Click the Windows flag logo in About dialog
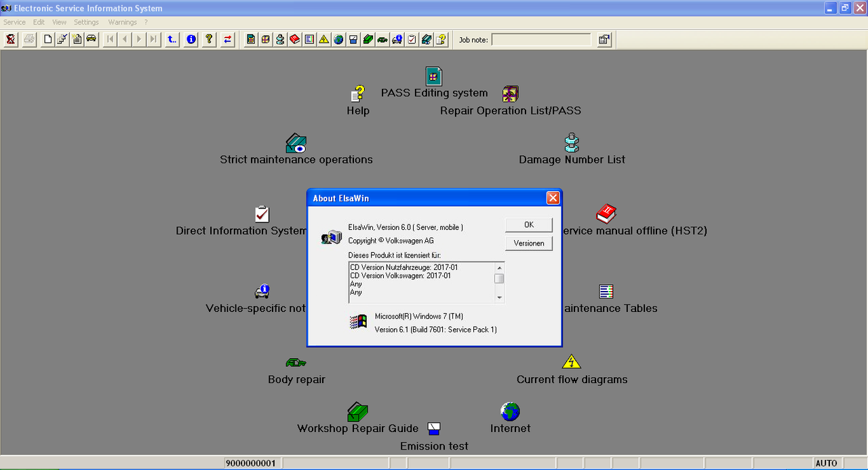This screenshot has height=470, width=868. pos(358,322)
